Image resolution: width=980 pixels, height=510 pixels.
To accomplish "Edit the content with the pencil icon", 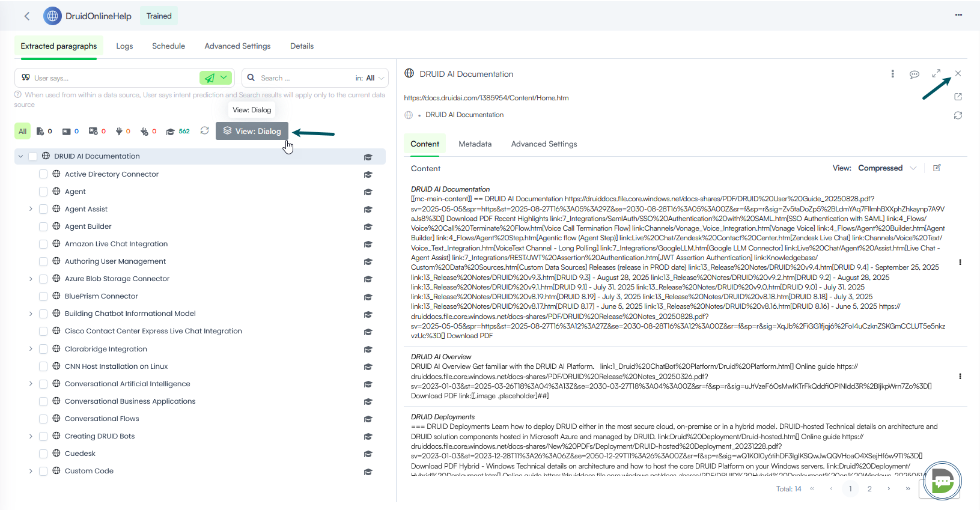I will click(x=937, y=168).
